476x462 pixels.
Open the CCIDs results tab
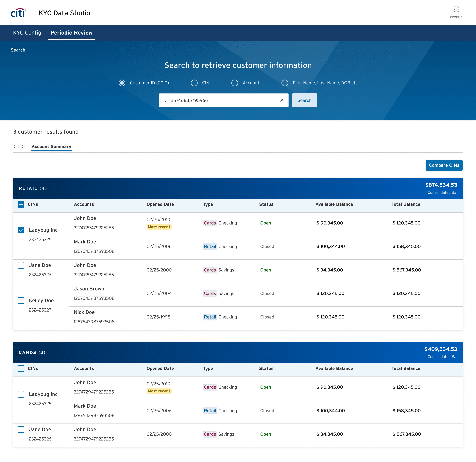[x=19, y=146]
